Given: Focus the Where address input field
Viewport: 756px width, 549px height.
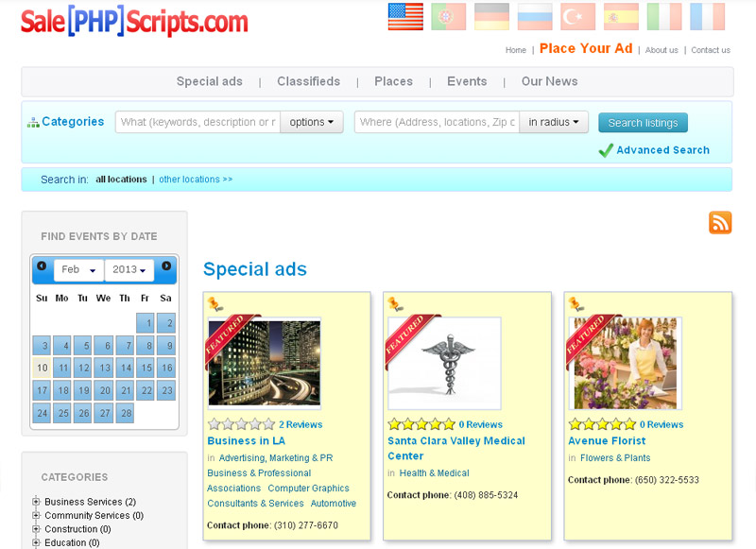Looking at the screenshot, I should [438, 123].
